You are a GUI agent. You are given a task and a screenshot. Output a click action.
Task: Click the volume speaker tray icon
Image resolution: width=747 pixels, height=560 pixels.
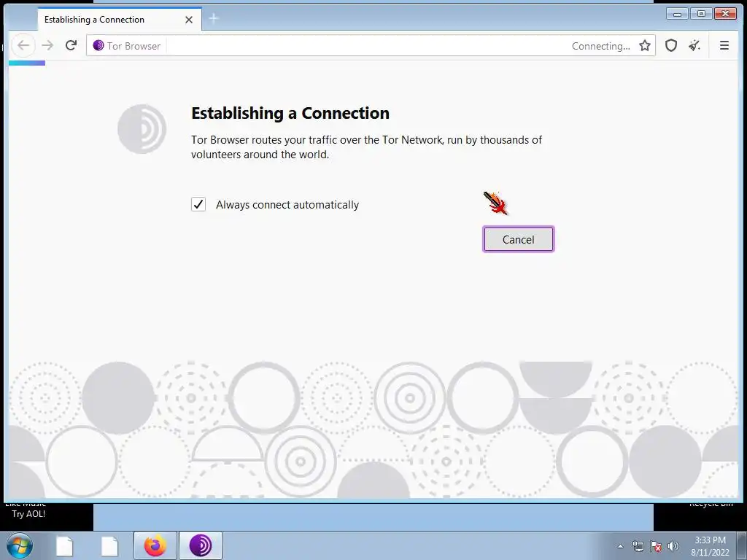coord(673,546)
